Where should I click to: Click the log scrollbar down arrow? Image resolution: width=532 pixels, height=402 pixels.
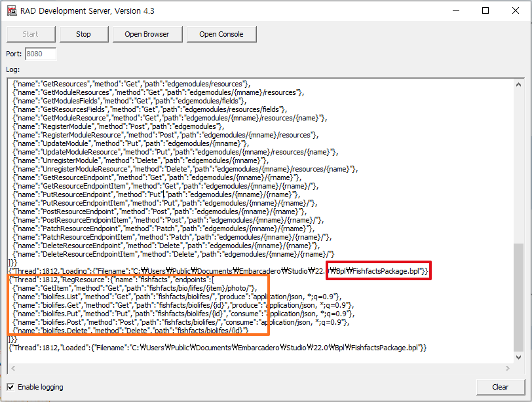point(518,357)
